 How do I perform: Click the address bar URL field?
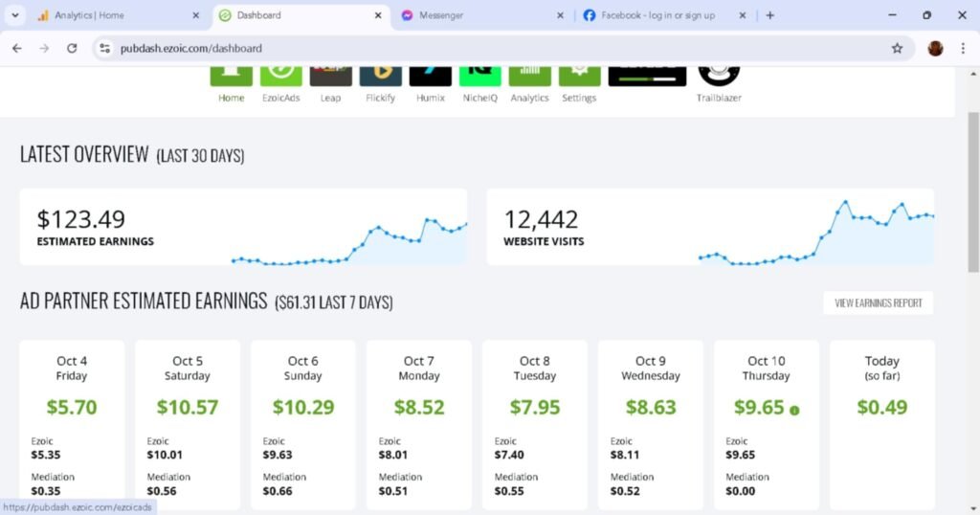point(479,48)
